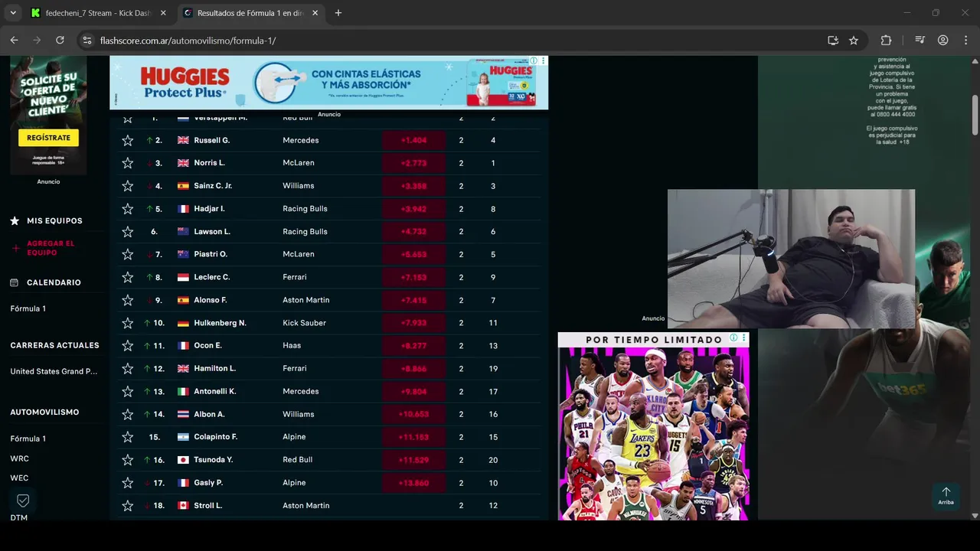This screenshot has width=980, height=551.
Task: Click star icon beside Albon A.
Action: [128, 414]
